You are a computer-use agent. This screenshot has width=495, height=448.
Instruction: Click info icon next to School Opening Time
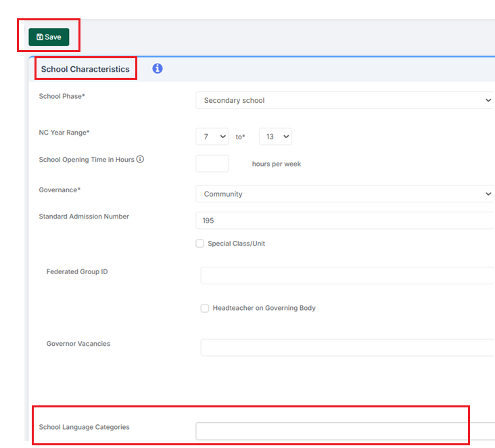point(140,160)
